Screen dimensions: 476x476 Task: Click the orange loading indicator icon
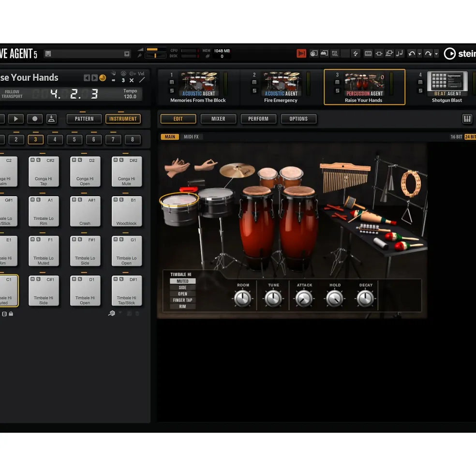click(103, 78)
